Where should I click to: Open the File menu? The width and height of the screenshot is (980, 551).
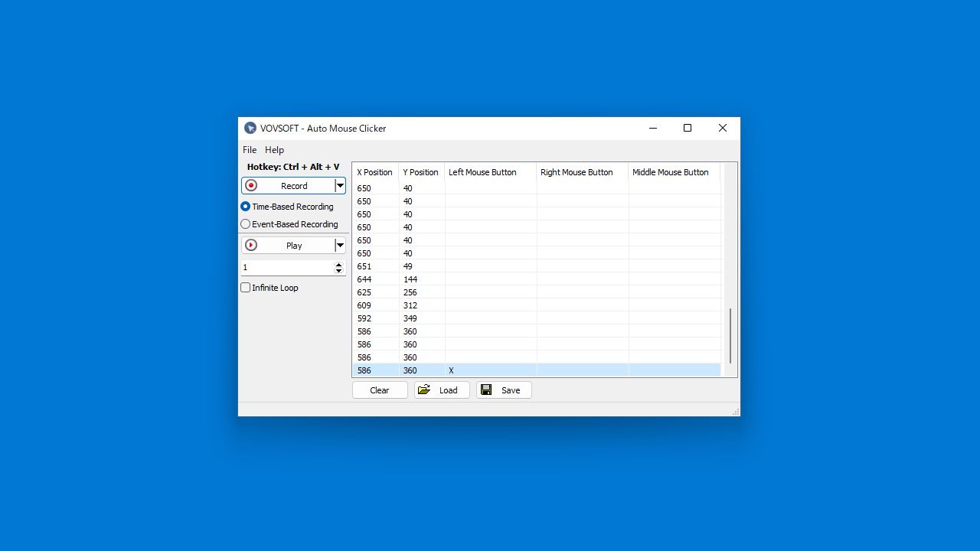250,150
